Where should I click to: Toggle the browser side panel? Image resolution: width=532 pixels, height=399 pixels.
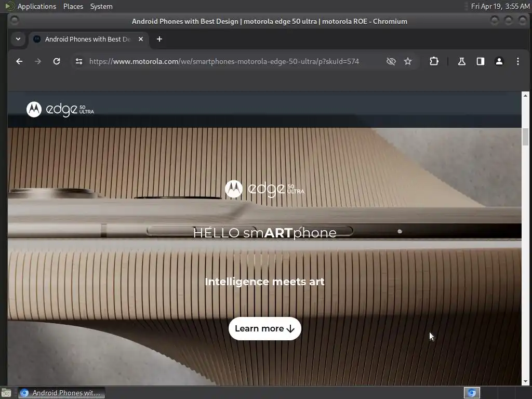point(481,61)
